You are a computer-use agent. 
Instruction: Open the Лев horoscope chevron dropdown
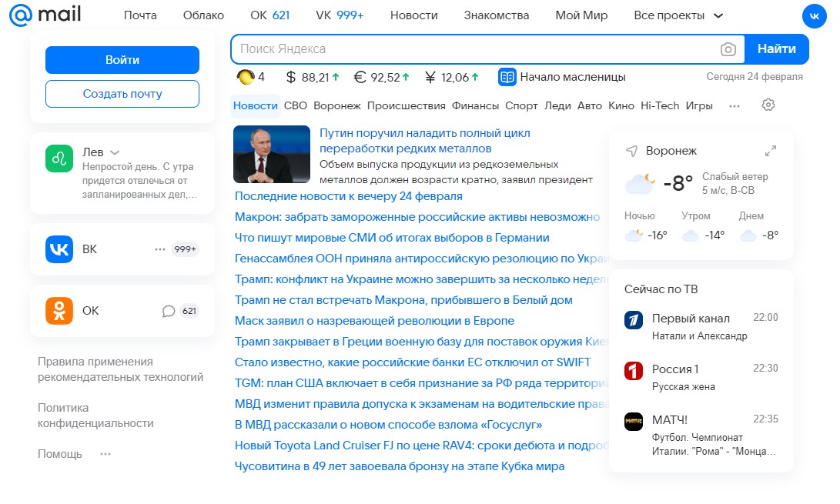(x=114, y=152)
